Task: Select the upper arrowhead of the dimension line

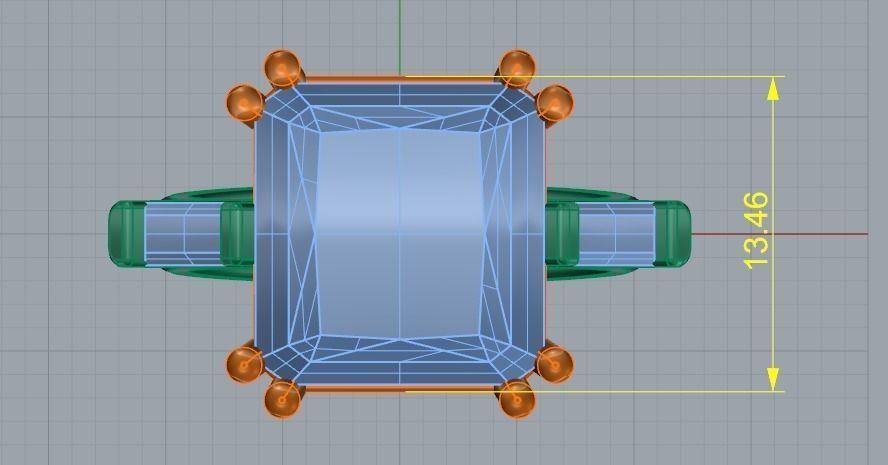Action: pos(773,89)
